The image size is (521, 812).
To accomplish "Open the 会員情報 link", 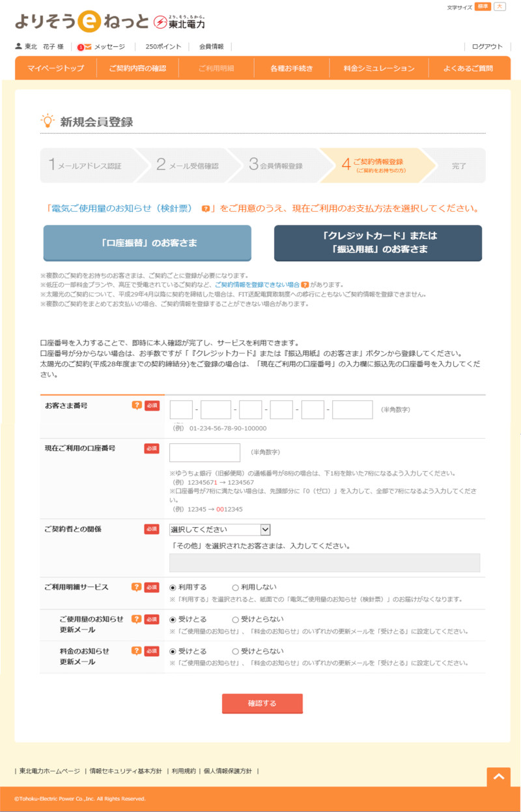I will [x=211, y=47].
